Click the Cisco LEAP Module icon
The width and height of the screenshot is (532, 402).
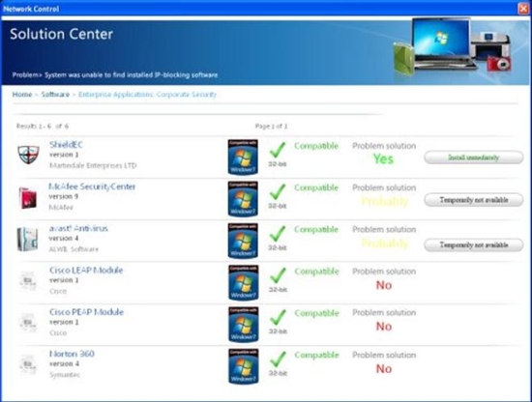(x=28, y=281)
